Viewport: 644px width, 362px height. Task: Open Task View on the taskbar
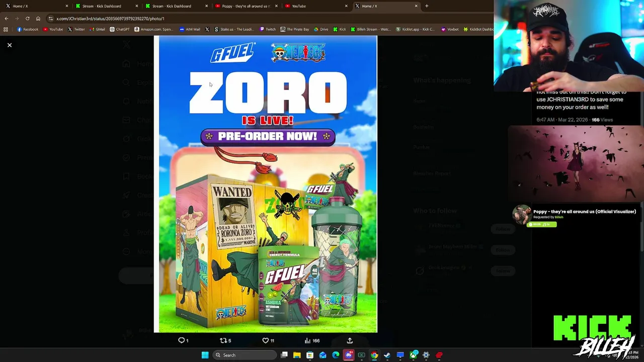[x=284, y=355]
